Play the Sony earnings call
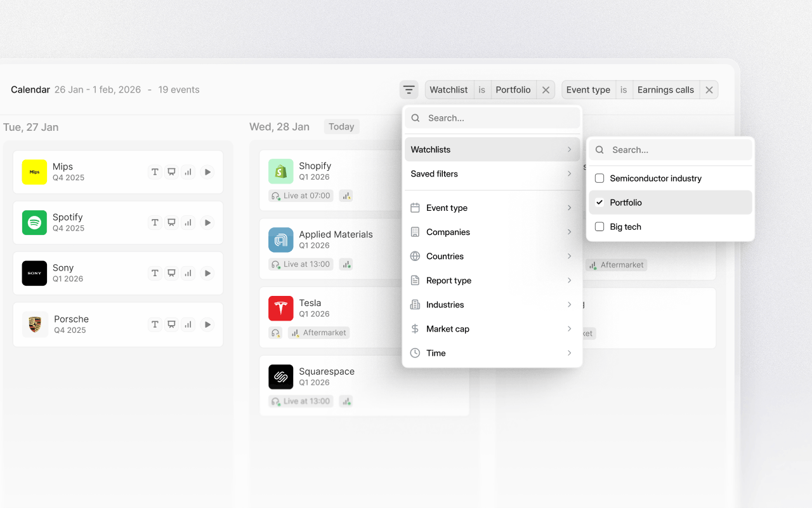Screen dimensions: 812x508 pyautogui.click(x=207, y=273)
